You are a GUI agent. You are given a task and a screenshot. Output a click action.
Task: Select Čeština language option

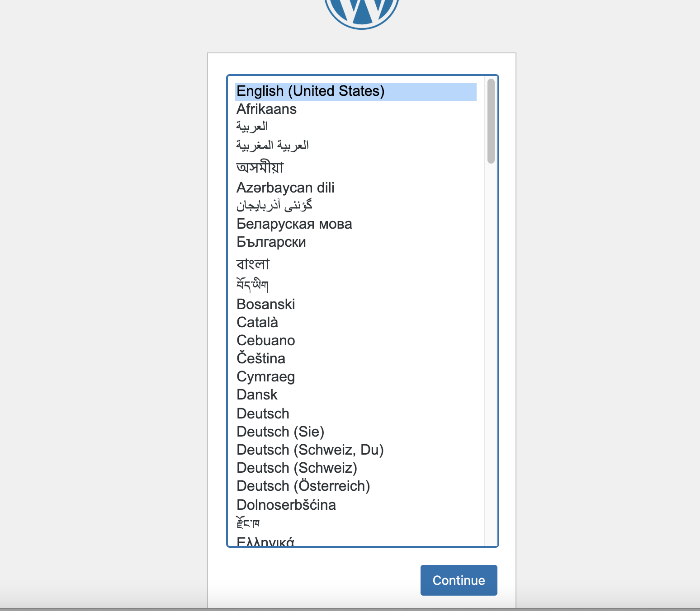[261, 359]
